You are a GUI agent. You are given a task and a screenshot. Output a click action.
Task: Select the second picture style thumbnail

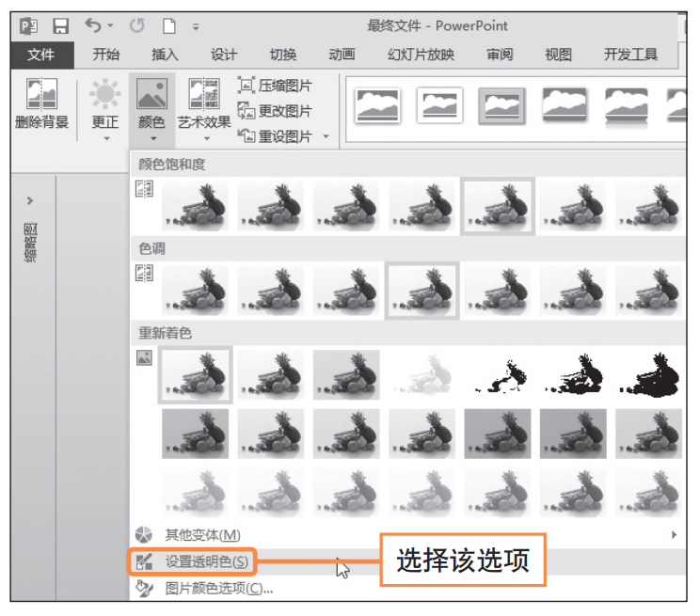[439, 105]
